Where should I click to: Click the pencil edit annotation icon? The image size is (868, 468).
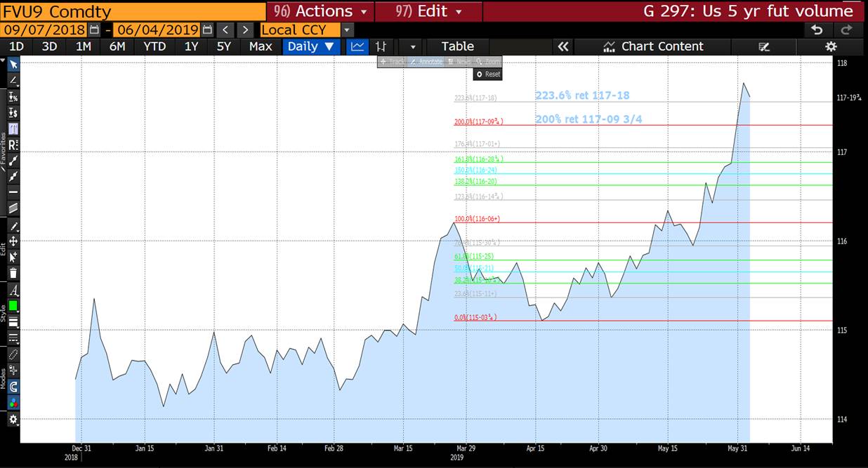13,226
